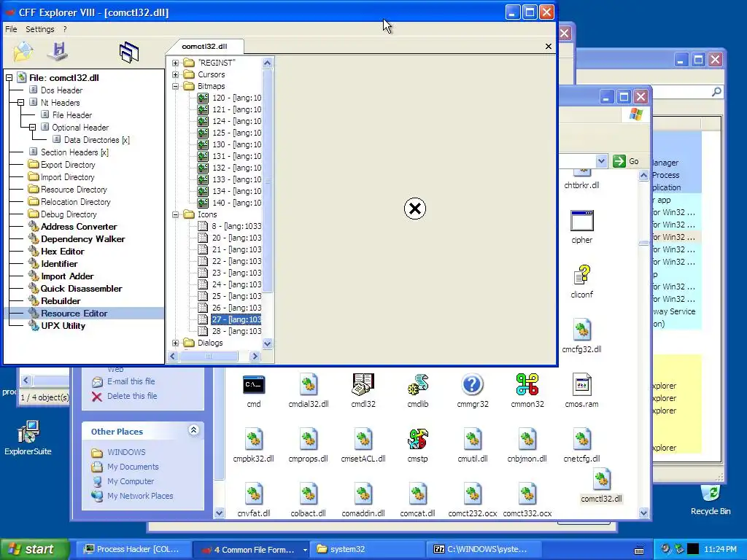Open the Rebuilder tool
This screenshot has height=560, width=747.
tap(61, 300)
